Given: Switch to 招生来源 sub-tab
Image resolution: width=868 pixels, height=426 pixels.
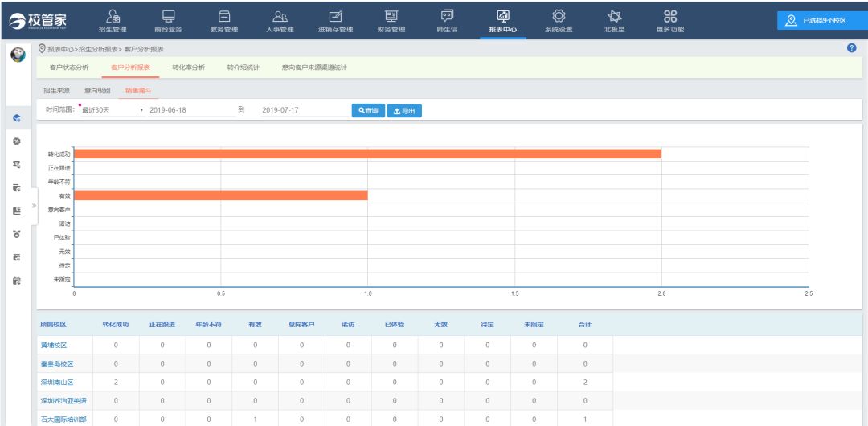Looking at the screenshot, I should pos(55,91).
